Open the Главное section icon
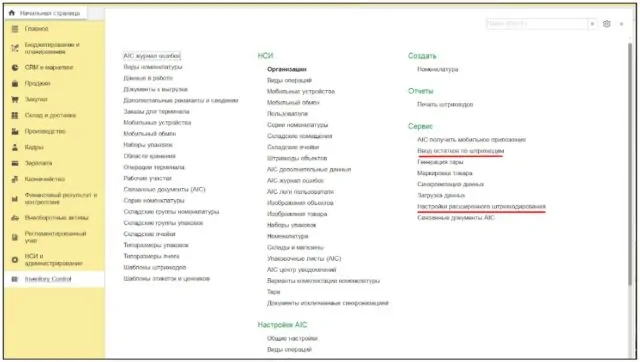Viewport: 640px width, 362px height. (15, 29)
